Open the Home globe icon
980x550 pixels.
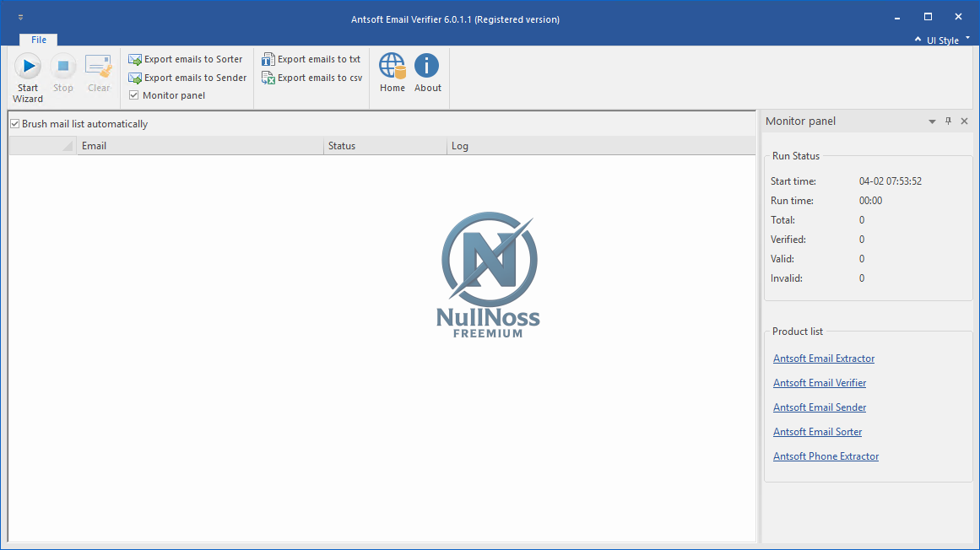coord(392,67)
